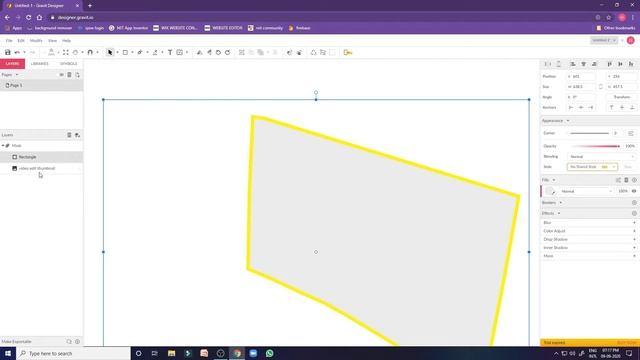Expand the Fills section arrow
This screenshot has height=360, width=640.
pos(554,180)
